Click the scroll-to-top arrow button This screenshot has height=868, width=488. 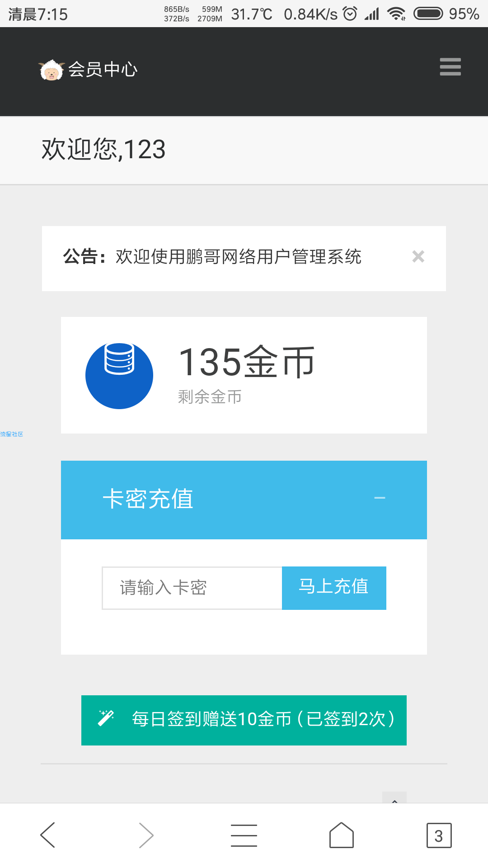[394, 798]
